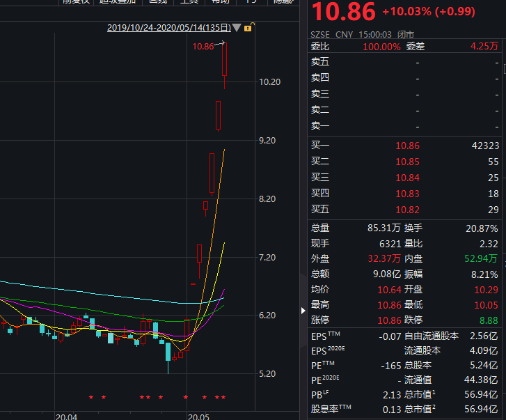Image resolution: width=506 pixels, height=420 pixels.
Task: Click the large 10.86 latest price header
Action: pyautogui.click(x=343, y=12)
